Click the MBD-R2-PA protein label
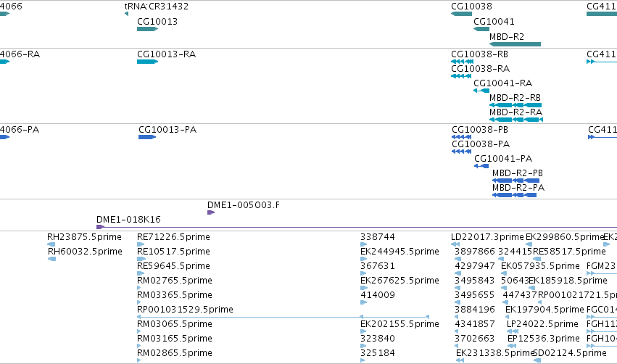The height and width of the screenshot is (364, 617). coord(518,188)
